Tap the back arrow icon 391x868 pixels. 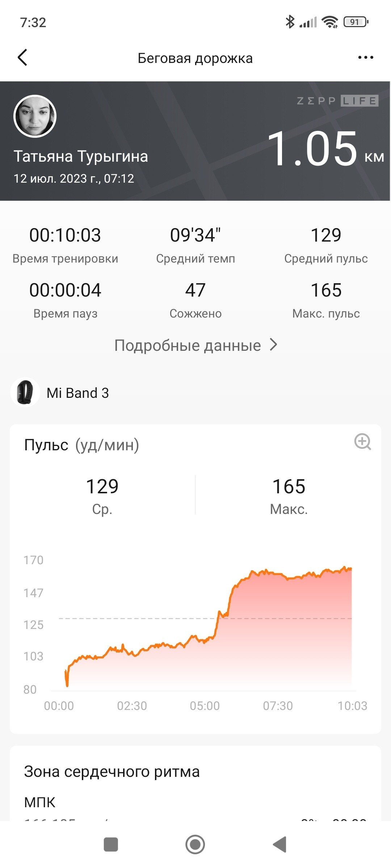point(22,58)
